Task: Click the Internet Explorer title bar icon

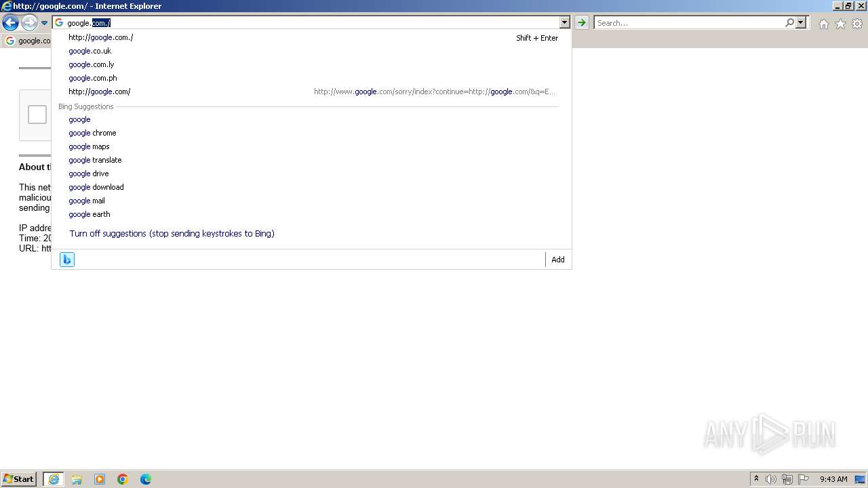Action: coord(7,6)
